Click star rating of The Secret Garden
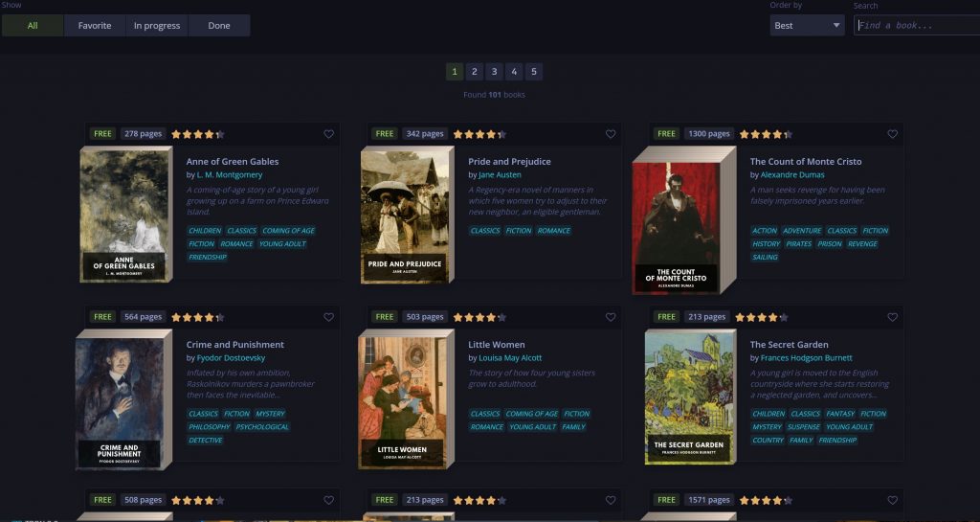 pyautogui.click(x=761, y=317)
